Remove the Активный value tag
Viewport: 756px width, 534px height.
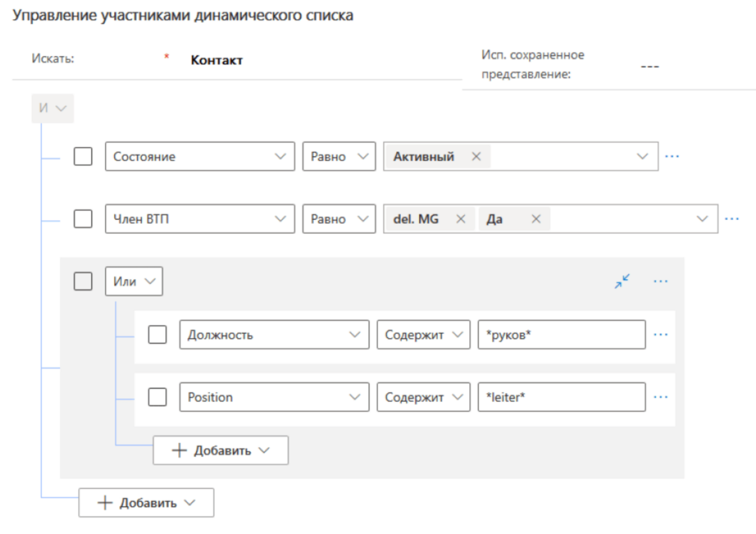point(476,157)
